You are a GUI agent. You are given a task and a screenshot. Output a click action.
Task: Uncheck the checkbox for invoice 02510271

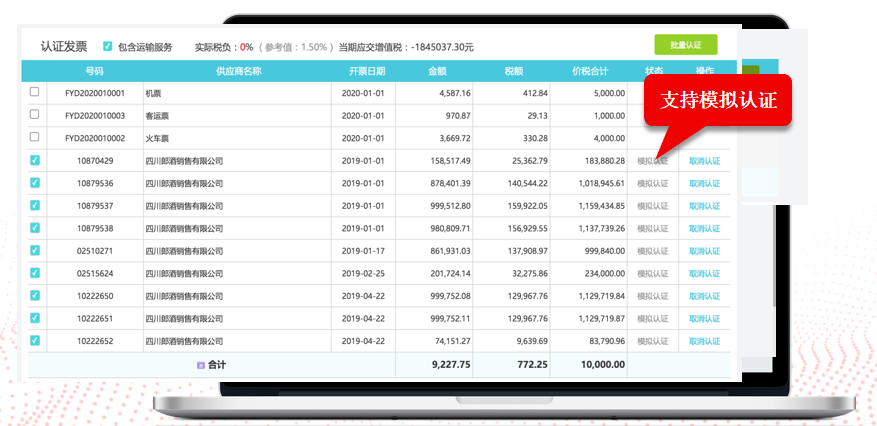pos(35,250)
